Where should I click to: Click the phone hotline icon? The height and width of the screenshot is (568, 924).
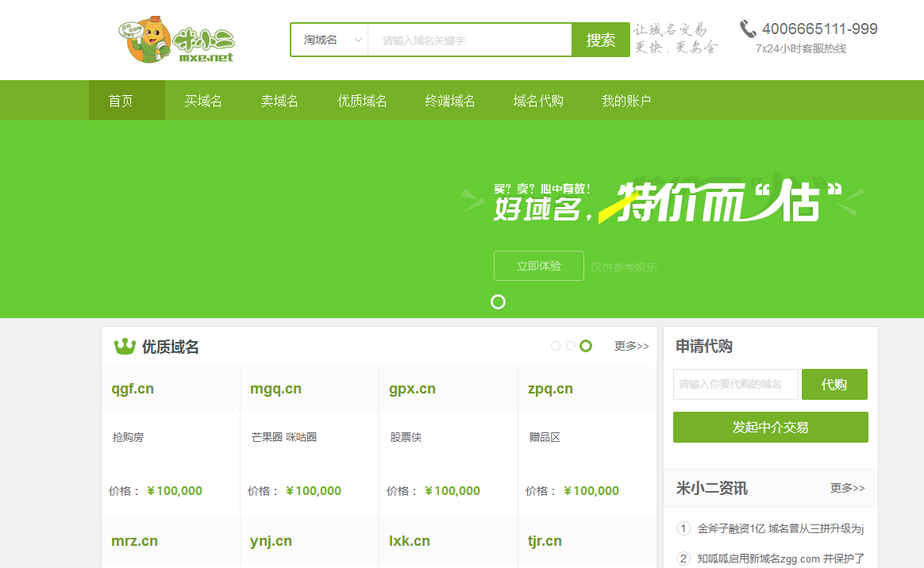click(748, 29)
